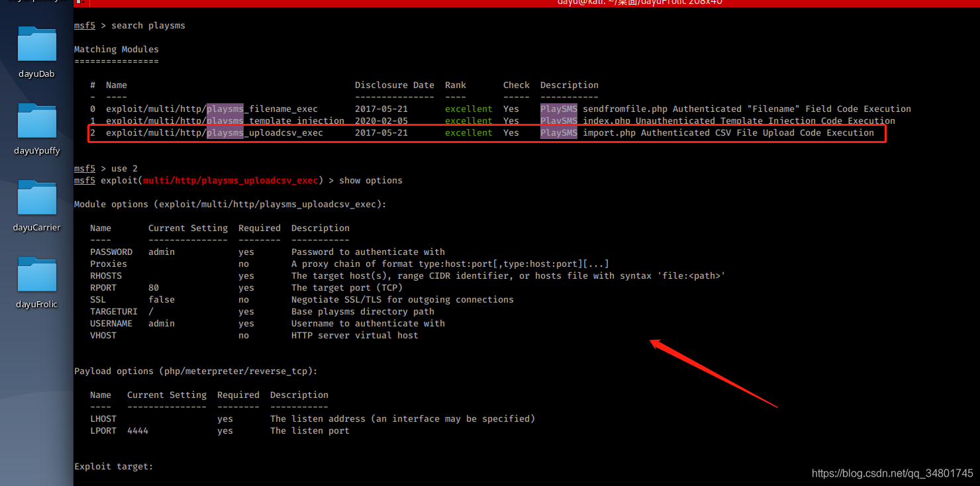Image resolution: width=980 pixels, height=486 pixels.
Task: Select the playsms_template_injection module row
Action: tap(493, 121)
